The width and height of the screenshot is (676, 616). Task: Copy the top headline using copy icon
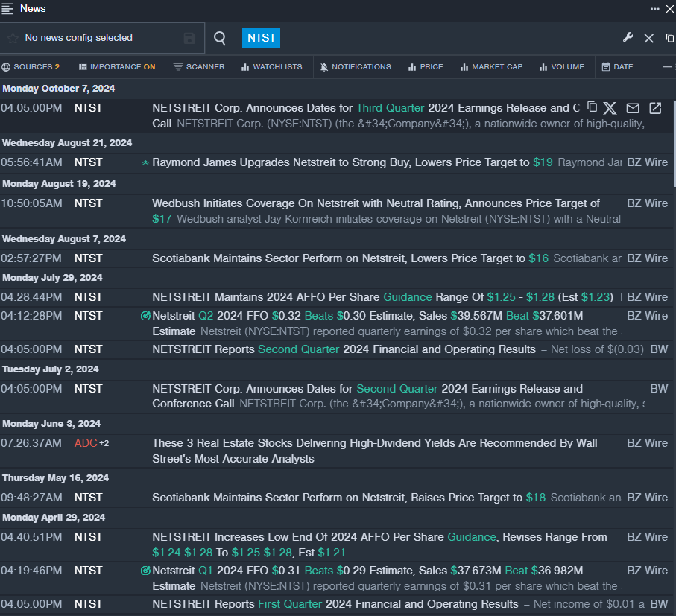pos(592,107)
